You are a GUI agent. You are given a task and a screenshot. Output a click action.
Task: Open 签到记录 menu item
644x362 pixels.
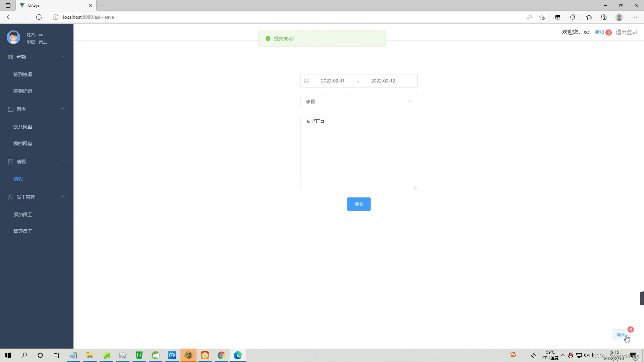23,91
